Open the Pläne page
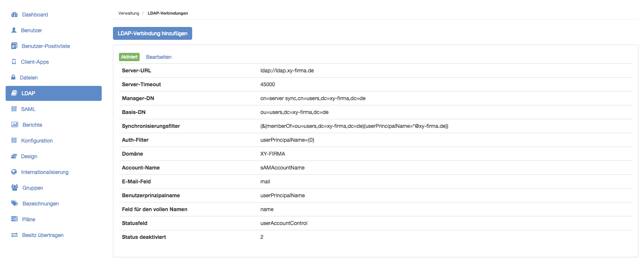Image resolution: width=644 pixels, height=264 pixels. (29, 219)
